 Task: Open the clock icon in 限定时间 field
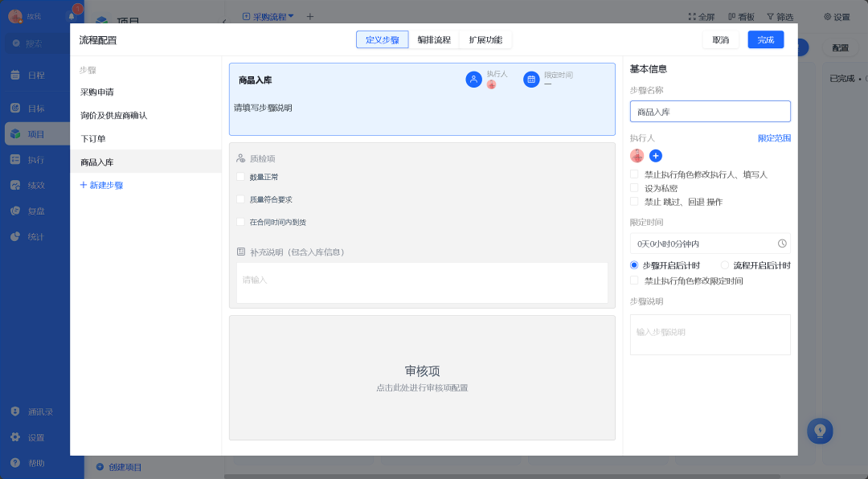pyautogui.click(x=780, y=243)
